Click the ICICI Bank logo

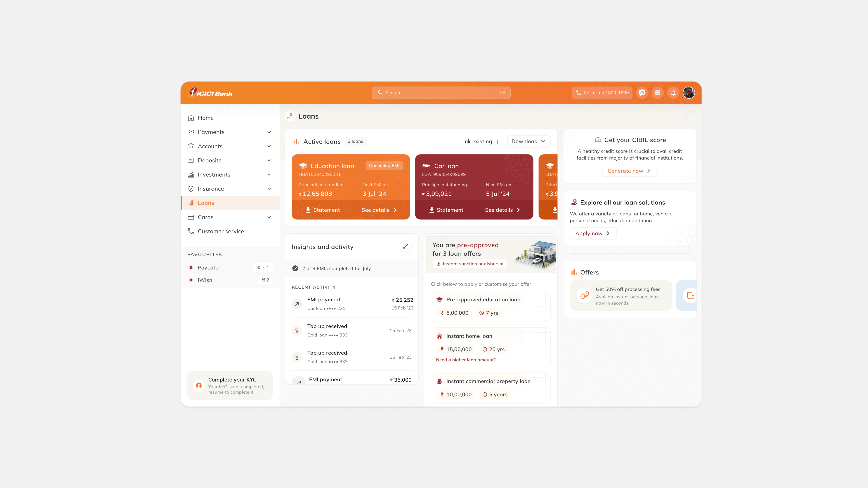(x=211, y=92)
